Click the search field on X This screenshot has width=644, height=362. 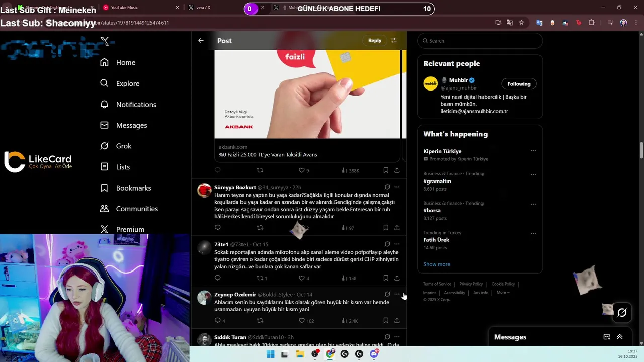[x=480, y=41]
